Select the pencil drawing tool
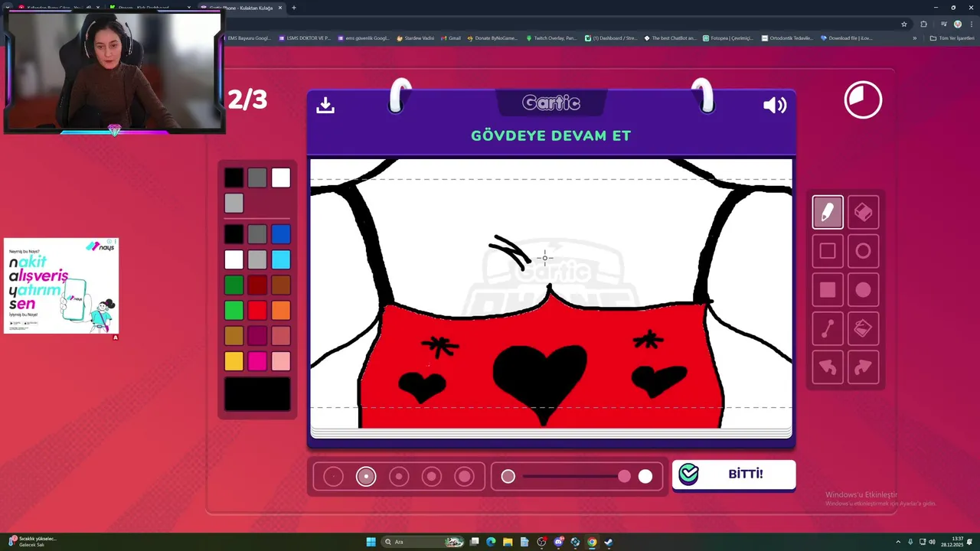980x551 pixels. click(828, 212)
